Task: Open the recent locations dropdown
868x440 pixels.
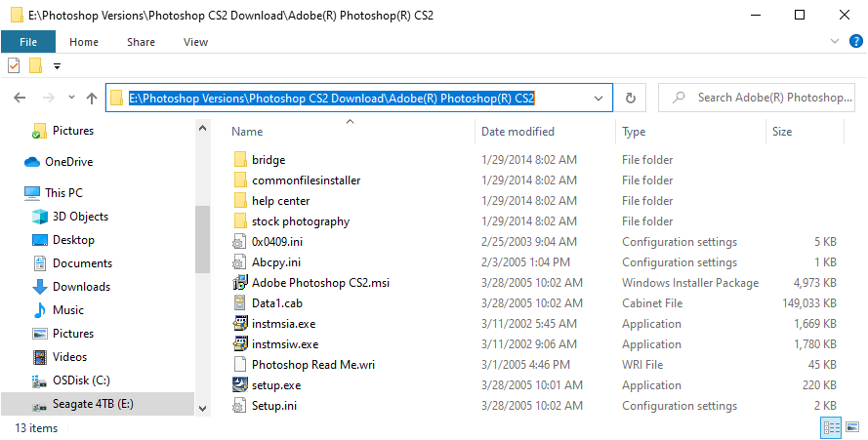Action: (x=71, y=98)
